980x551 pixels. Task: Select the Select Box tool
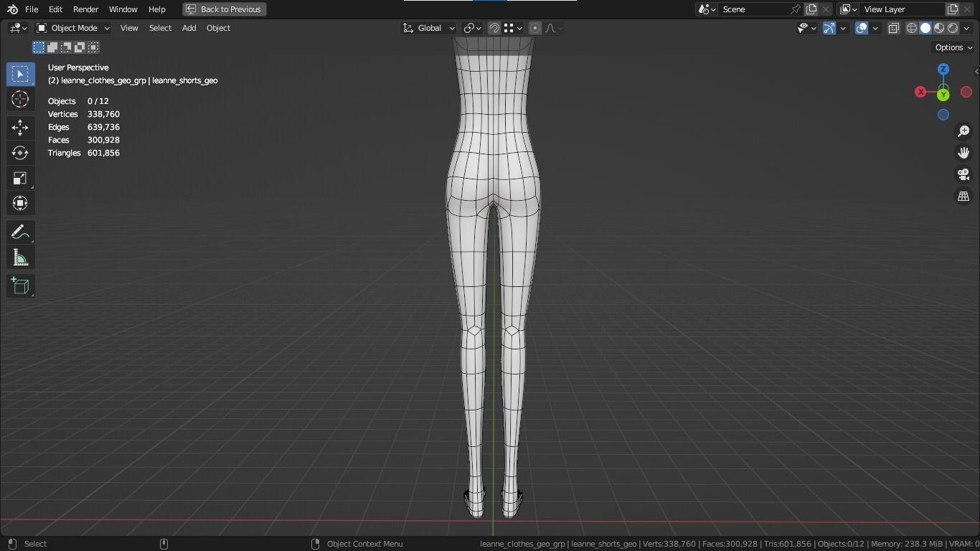20,74
